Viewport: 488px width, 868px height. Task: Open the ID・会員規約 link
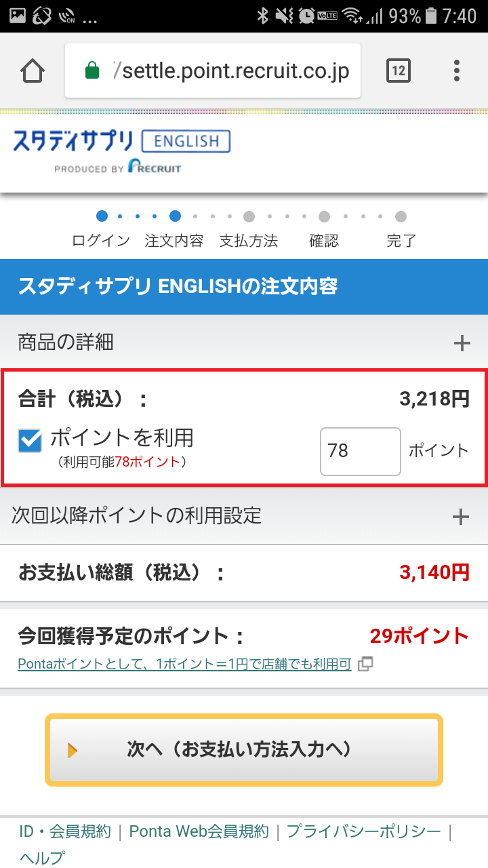click(65, 831)
